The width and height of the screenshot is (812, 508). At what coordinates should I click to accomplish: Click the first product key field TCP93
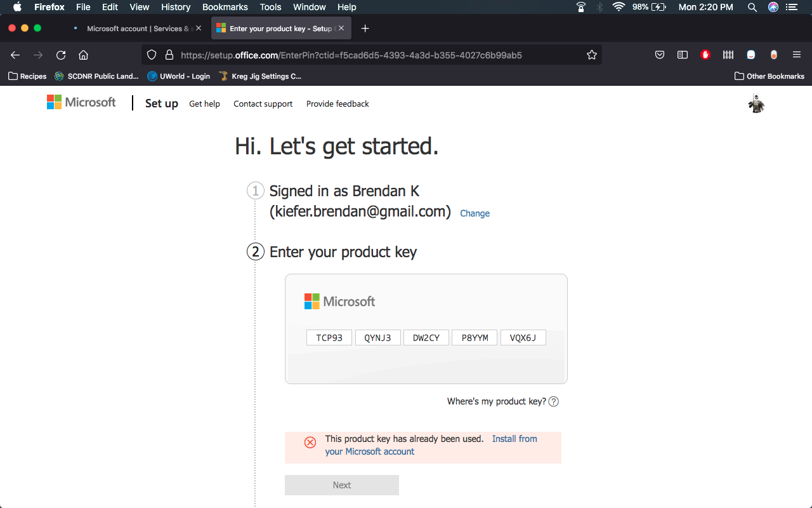click(x=329, y=338)
